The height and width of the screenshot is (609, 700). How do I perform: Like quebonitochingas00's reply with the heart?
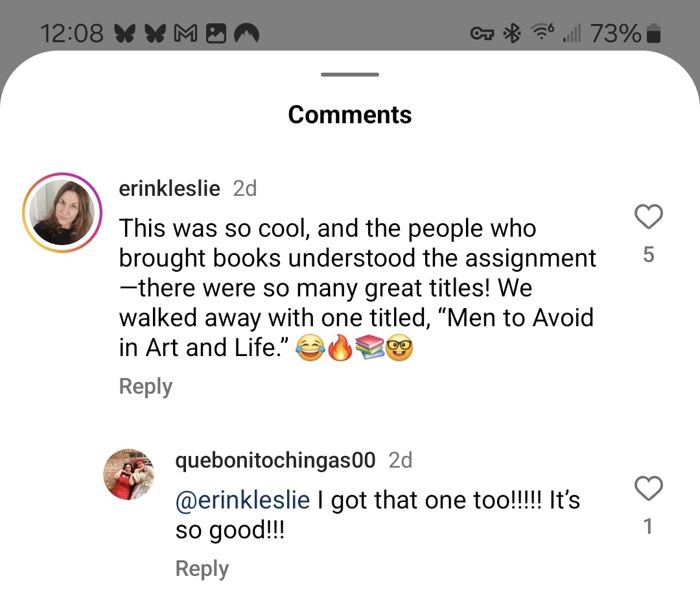pyautogui.click(x=648, y=488)
